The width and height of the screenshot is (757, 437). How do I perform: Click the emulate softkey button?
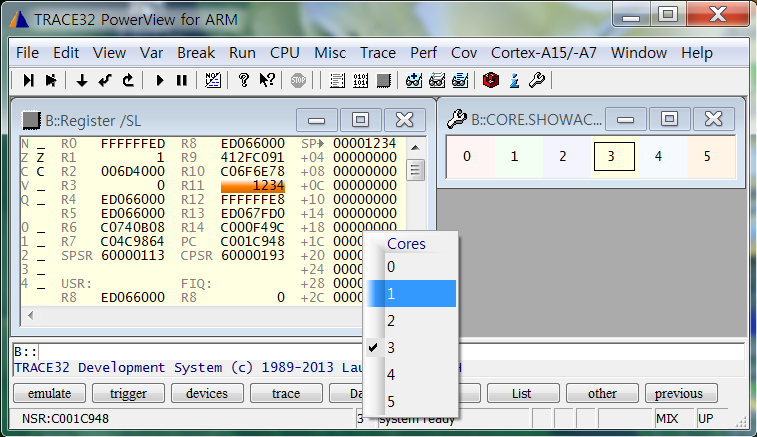pyautogui.click(x=49, y=393)
